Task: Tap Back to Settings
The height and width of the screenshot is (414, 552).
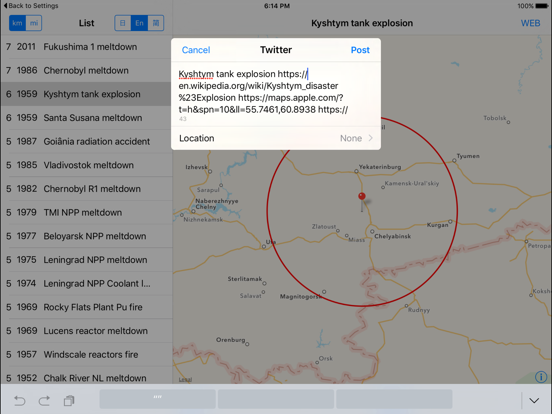Action: pos(31,6)
